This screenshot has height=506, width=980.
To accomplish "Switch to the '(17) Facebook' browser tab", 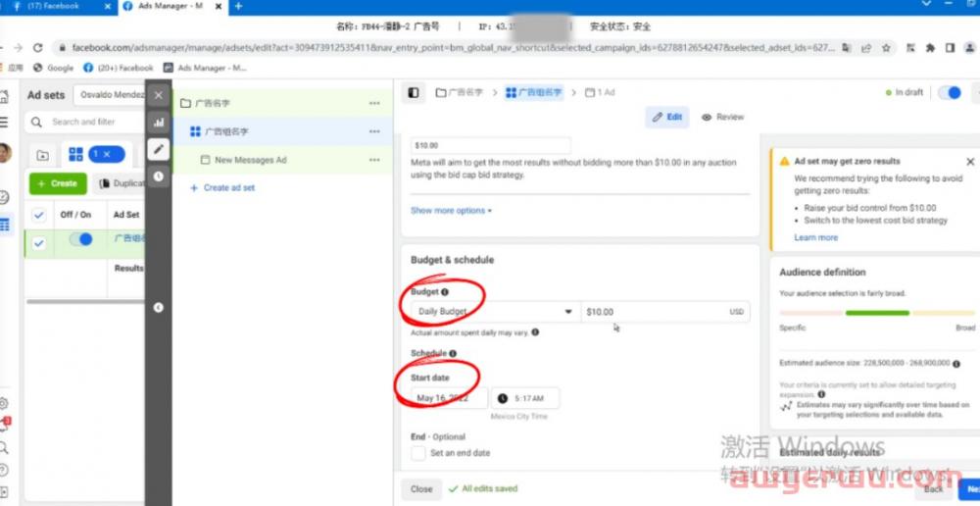I will [x=53, y=6].
